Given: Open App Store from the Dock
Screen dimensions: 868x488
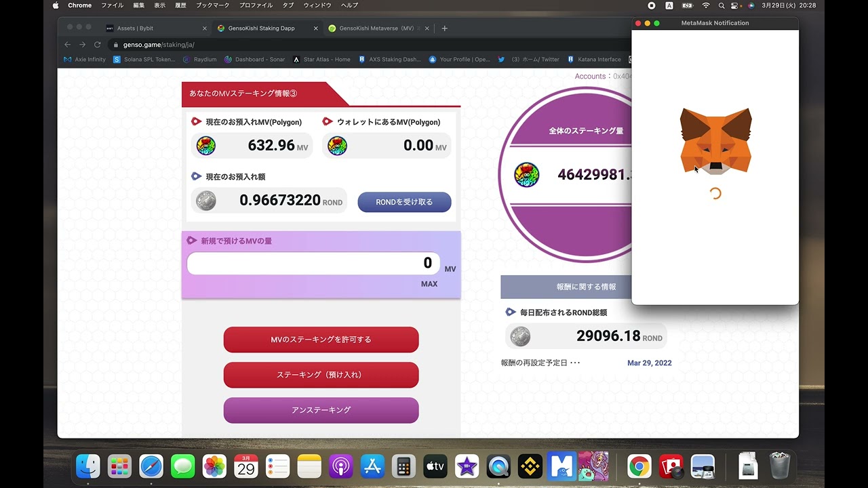Looking at the screenshot, I should coord(372,466).
